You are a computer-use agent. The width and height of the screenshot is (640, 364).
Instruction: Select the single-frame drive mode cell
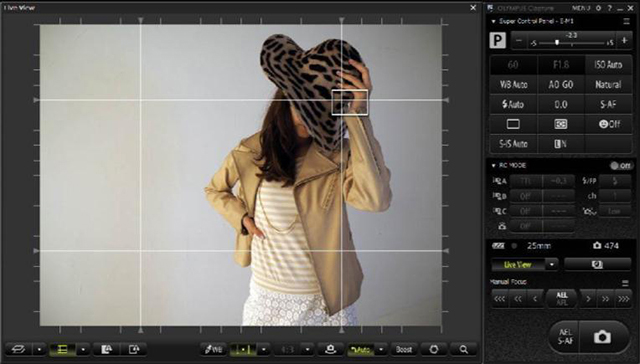513,124
